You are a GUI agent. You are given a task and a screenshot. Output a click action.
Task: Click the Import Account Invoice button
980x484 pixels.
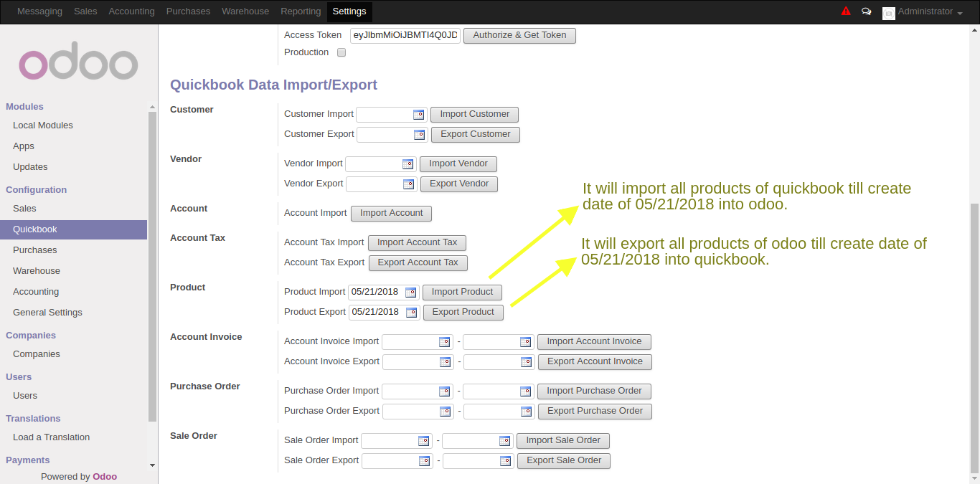coord(594,341)
